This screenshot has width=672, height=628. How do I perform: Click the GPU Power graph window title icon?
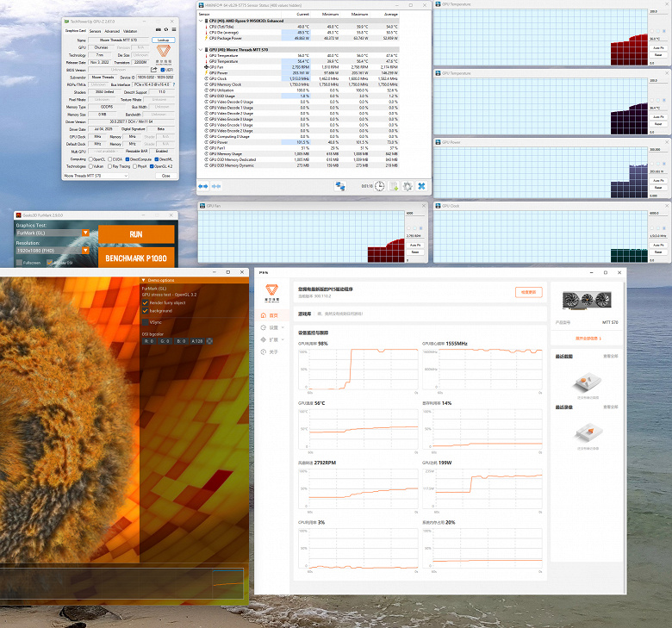click(438, 142)
